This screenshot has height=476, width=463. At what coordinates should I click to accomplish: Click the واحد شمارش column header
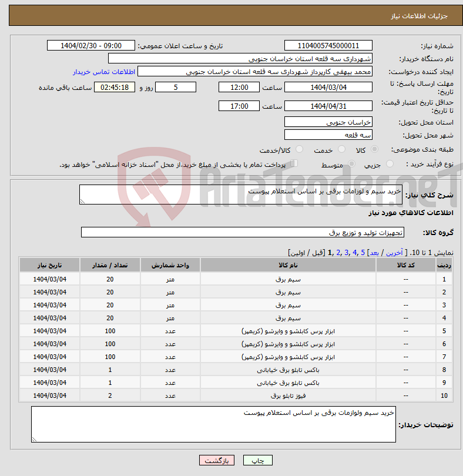point(170,265)
